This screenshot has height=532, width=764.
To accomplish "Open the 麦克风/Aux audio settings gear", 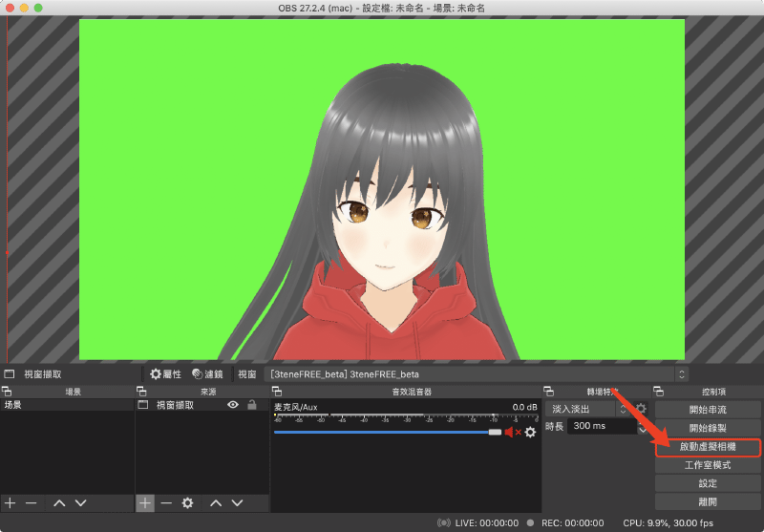I will (x=530, y=432).
